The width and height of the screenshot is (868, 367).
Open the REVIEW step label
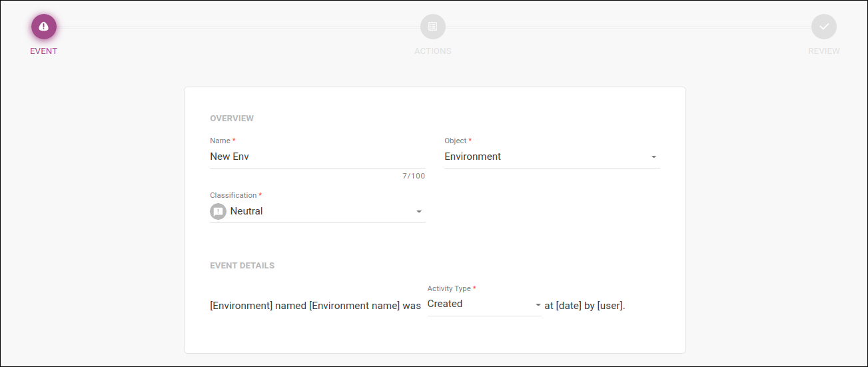click(824, 51)
